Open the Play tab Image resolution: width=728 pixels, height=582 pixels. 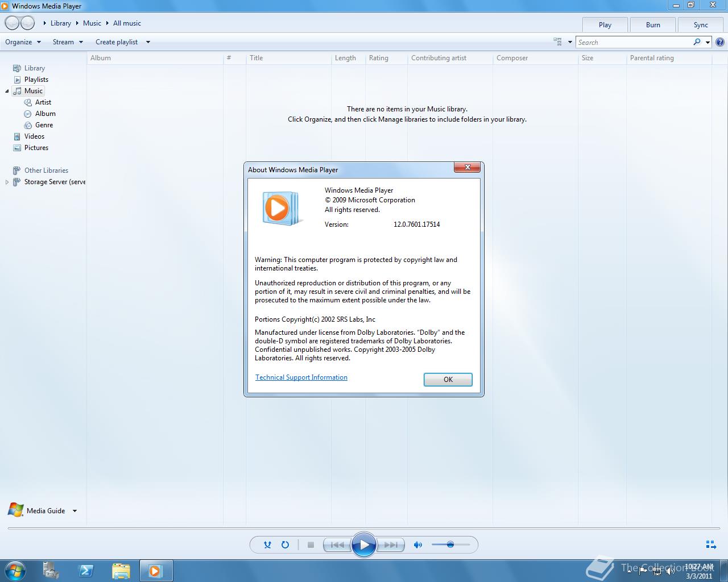pyautogui.click(x=605, y=24)
